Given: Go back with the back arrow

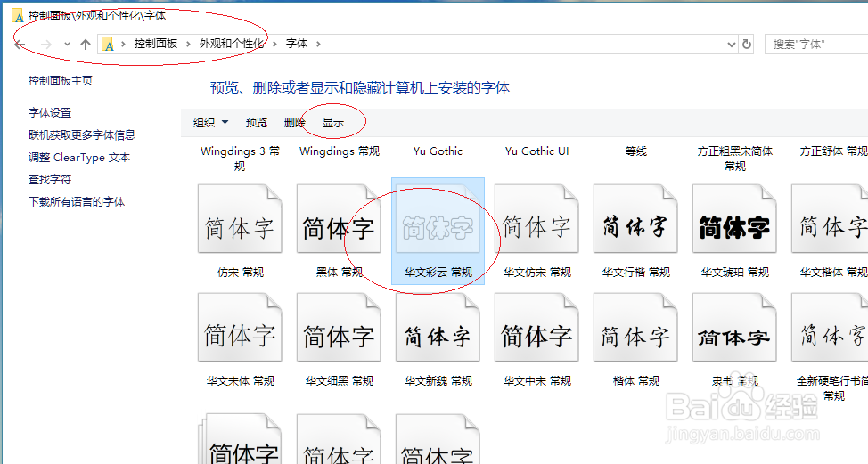Looking at the screenshot, I should pyautogui.click(x=20, y=45).
